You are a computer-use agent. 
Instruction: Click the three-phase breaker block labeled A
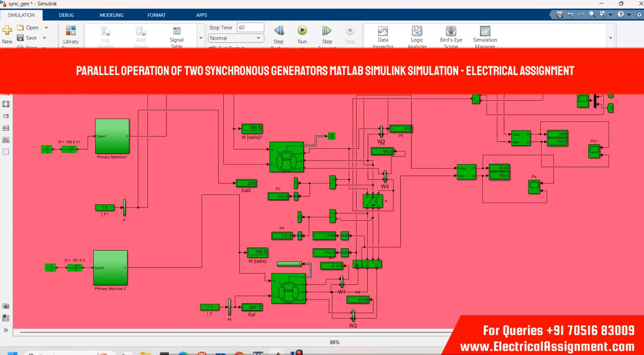(373, 201)
